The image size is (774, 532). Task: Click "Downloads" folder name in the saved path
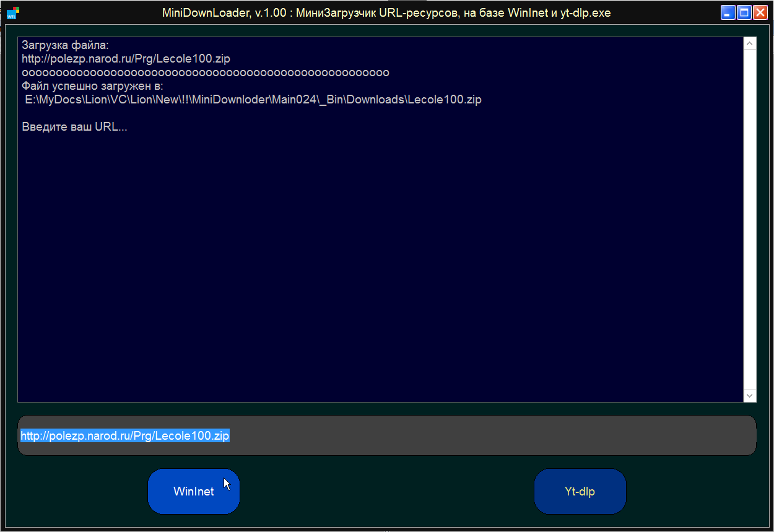(x=375, y=100)
